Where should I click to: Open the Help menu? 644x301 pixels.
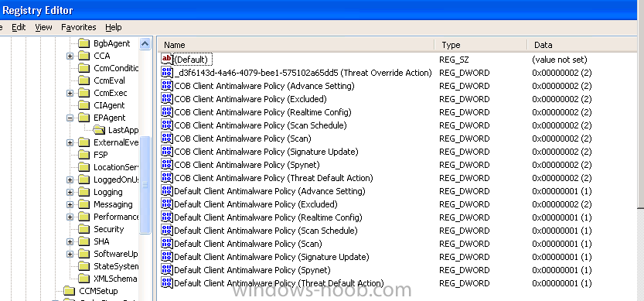pos(114,27)
